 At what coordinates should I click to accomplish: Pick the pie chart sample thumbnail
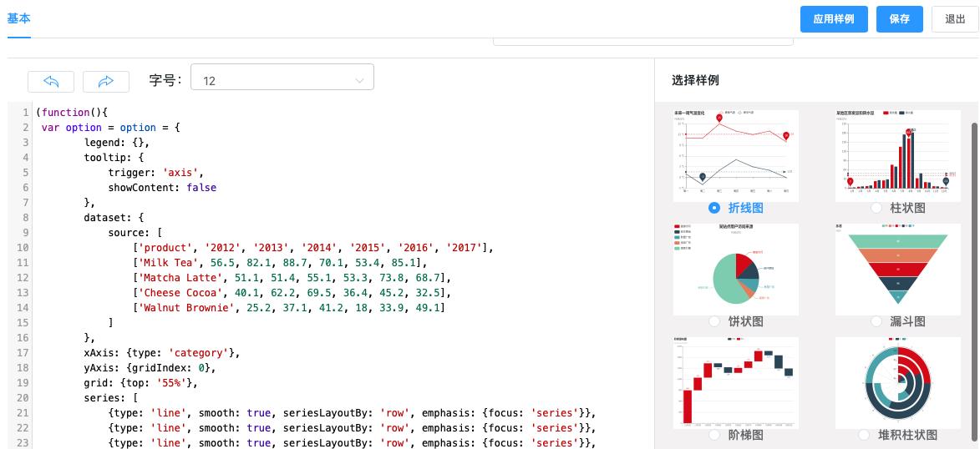pyautogui.click(x=735, y=269)
